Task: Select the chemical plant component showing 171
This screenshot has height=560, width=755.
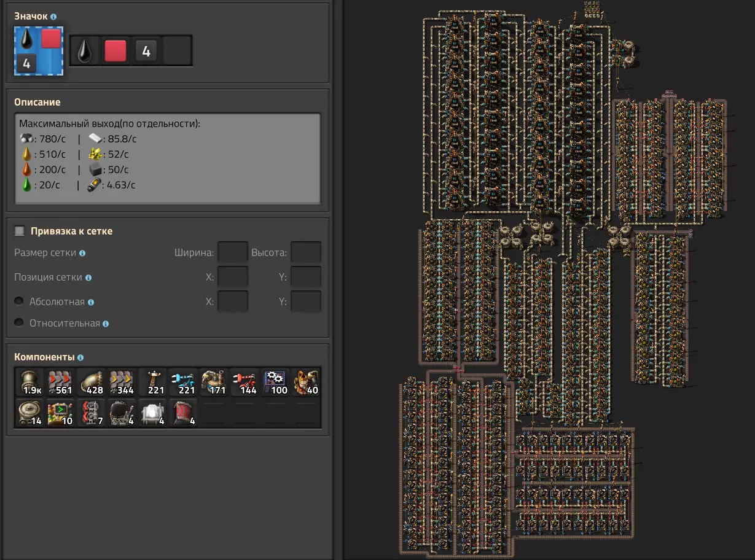Action: click(x=214, y=382)
